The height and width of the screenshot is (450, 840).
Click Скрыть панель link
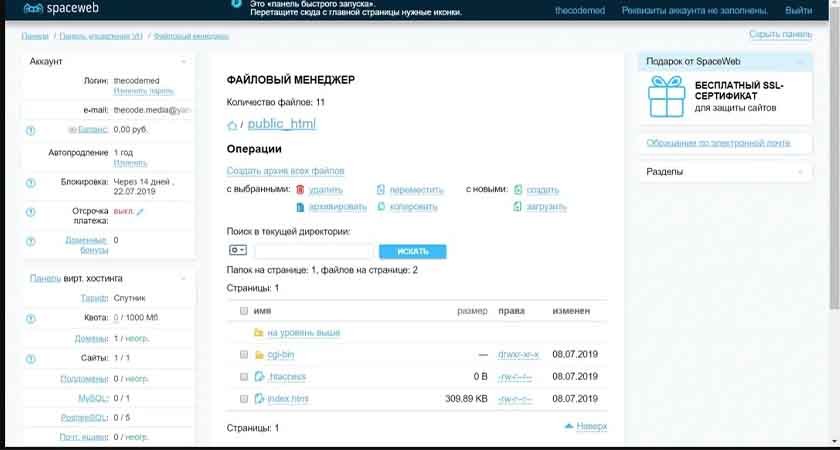(x=781, y=35)
